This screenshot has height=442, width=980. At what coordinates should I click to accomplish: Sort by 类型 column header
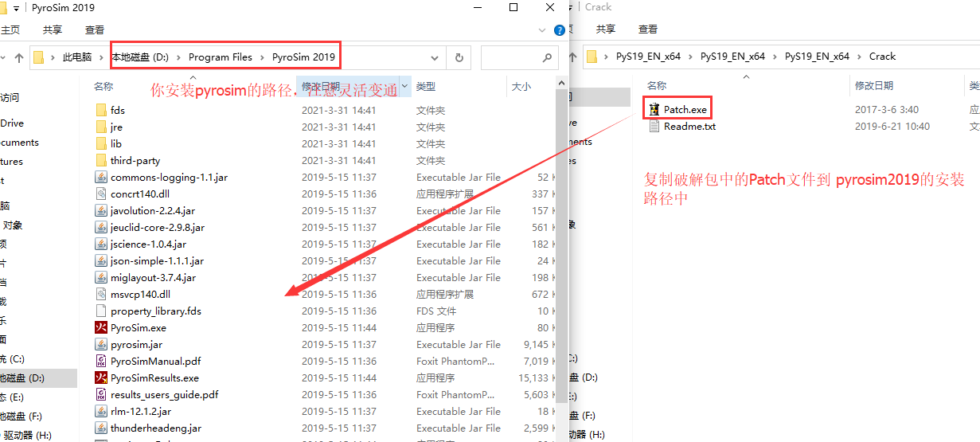pos(426,86)
